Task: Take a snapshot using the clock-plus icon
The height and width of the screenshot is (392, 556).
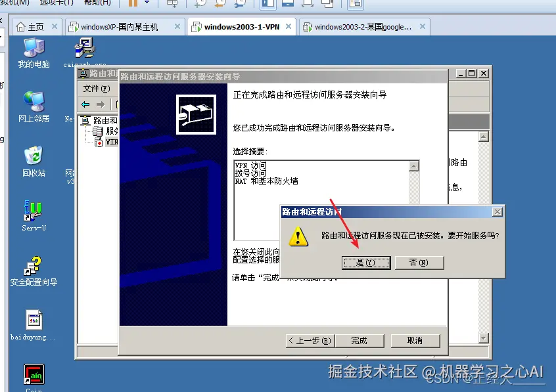Action: pos(200,3)
